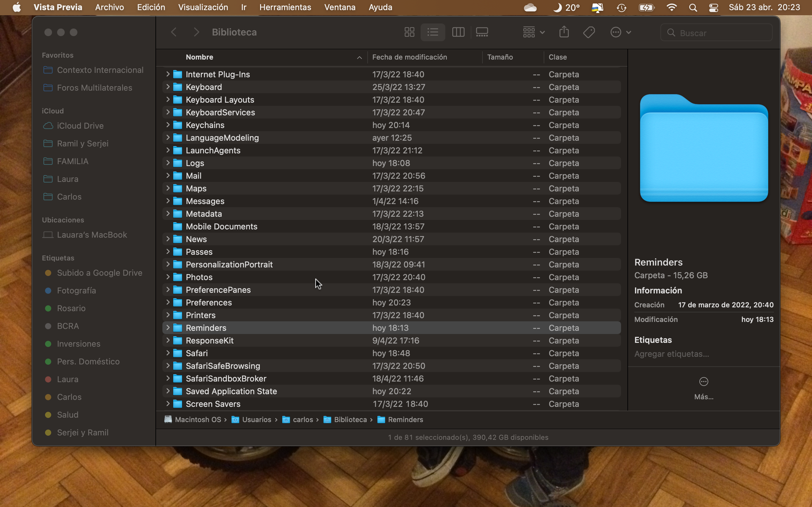This screenshot has width=812, height=507.
Task: Select the red Laura tag
Action: 68,379
